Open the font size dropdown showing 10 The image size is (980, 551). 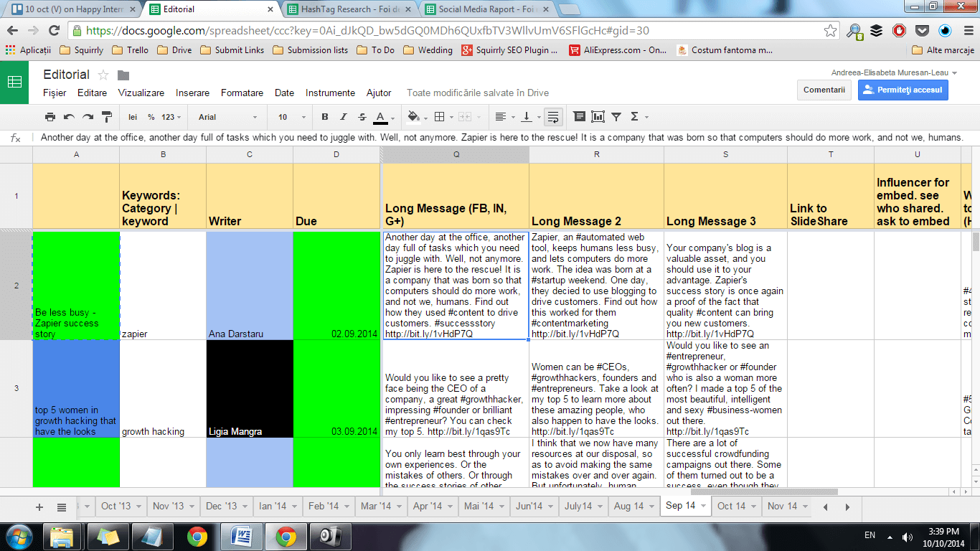click(x=290, y=117)
